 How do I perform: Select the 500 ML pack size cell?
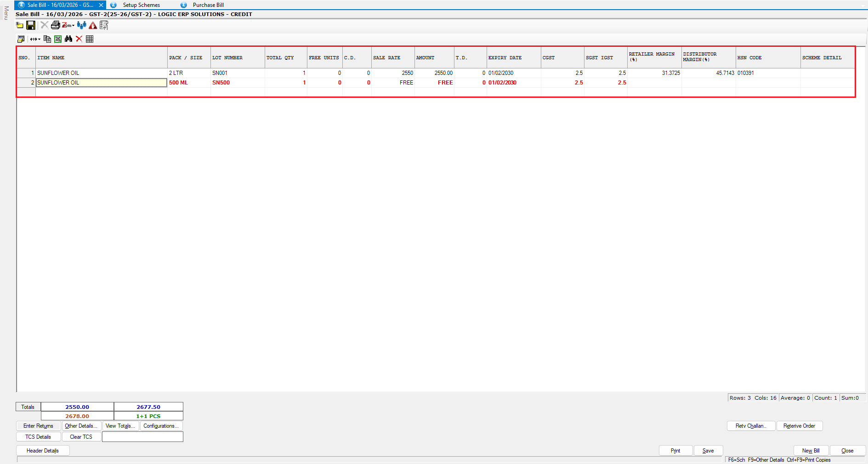[x=188, y=83]
